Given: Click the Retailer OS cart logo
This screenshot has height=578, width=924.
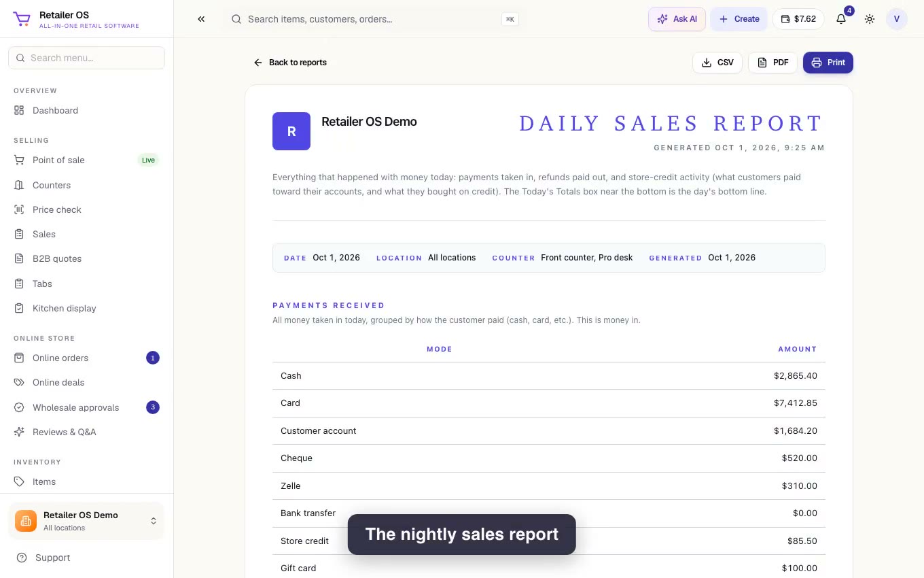Looking at the screenshot, I should click(x=22, y=20).
